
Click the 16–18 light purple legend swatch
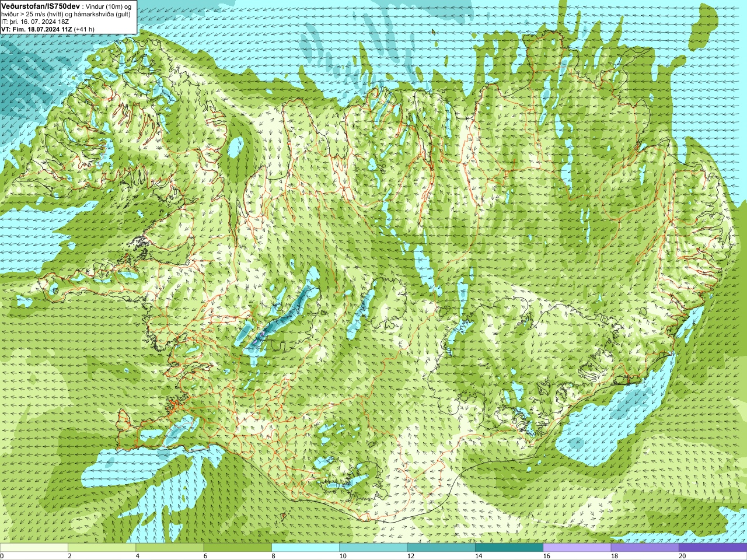(577, 548)
